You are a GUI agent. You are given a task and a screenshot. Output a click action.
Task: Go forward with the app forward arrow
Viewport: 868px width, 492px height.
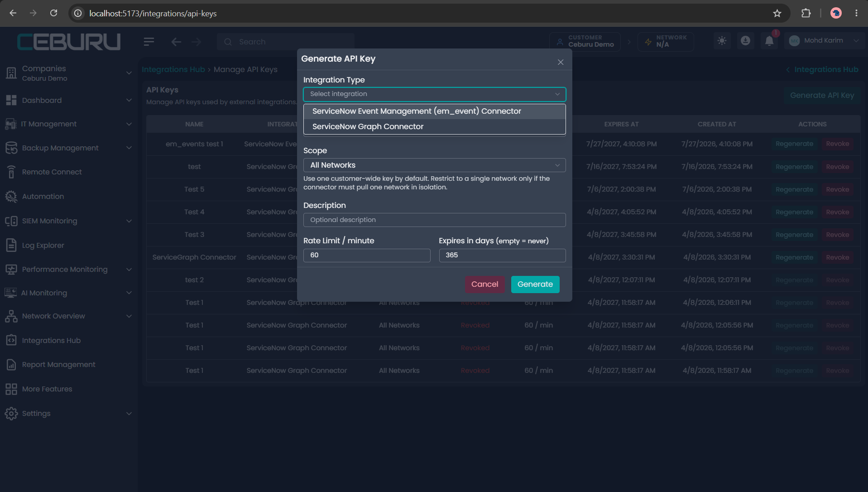tap(196, 42)
